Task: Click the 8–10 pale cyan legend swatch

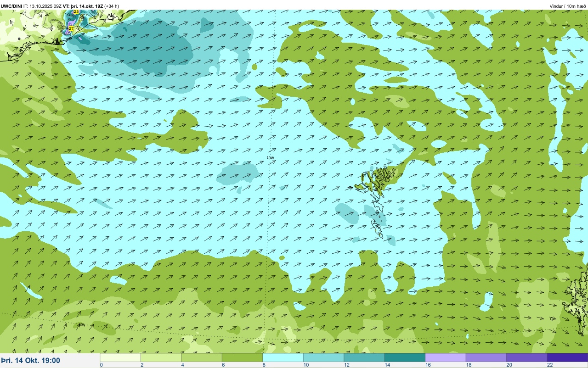Action: [283, 357]
